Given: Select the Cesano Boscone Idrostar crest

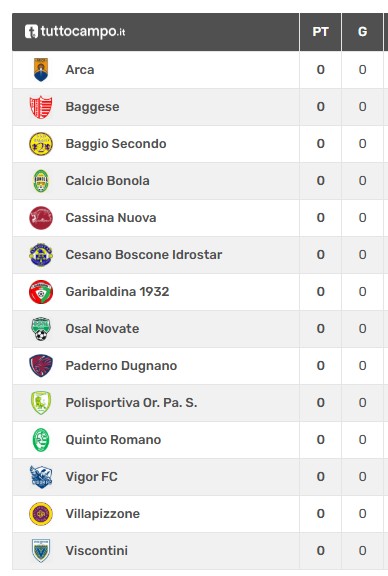Looking at the screenshot, I should tap(41, 255).
